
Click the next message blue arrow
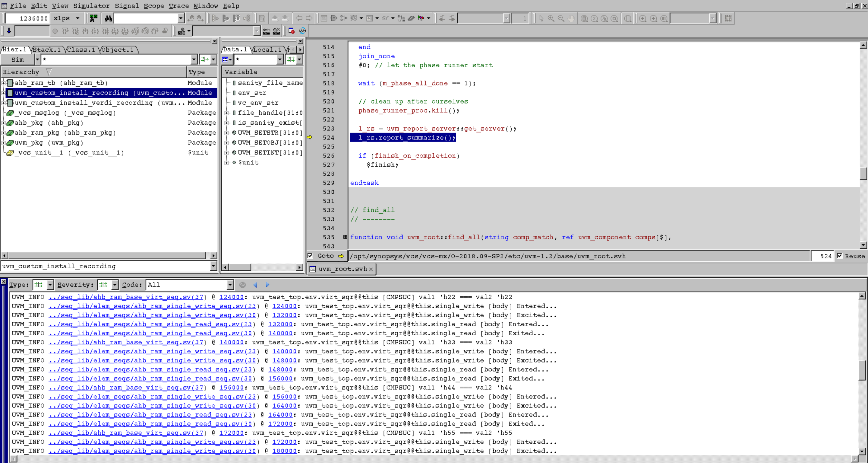[x=267, y=285]
